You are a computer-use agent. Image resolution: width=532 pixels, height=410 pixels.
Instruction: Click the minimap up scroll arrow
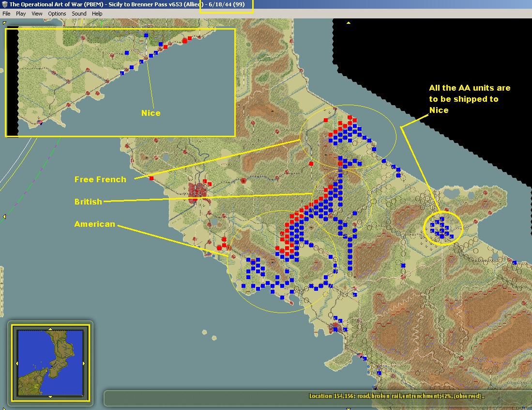(50, 329)
